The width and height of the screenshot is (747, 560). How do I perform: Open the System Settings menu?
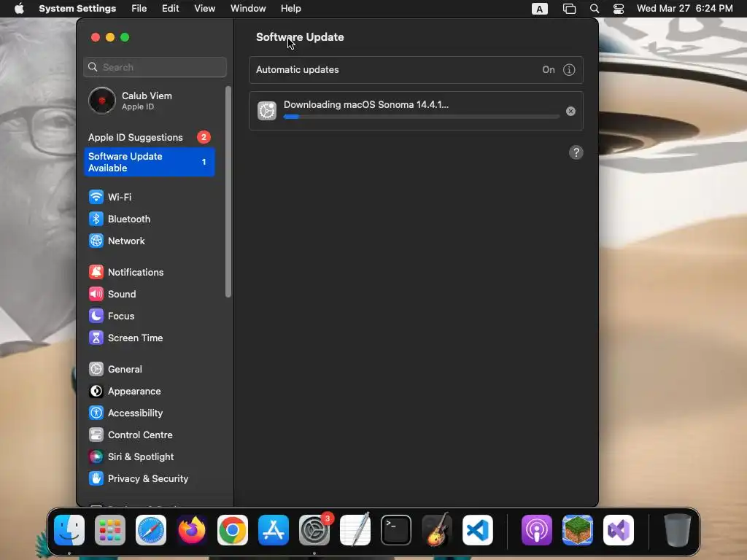point(77,9)
